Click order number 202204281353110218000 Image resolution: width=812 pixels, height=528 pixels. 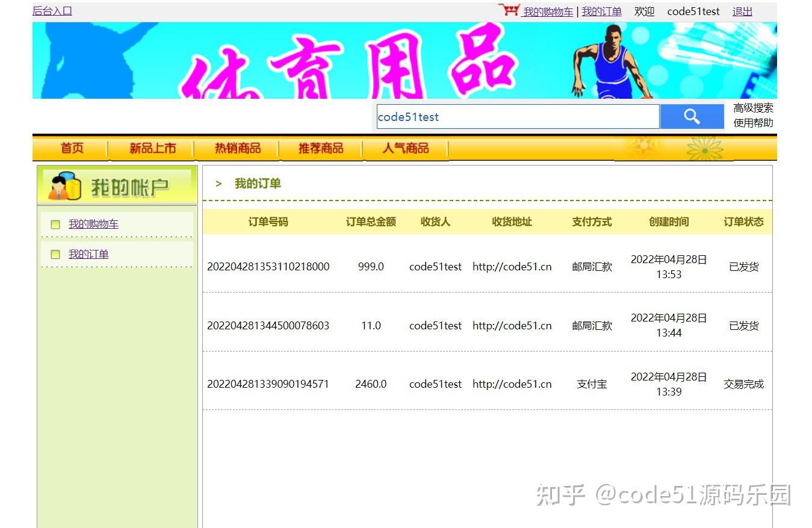[268, 266]
